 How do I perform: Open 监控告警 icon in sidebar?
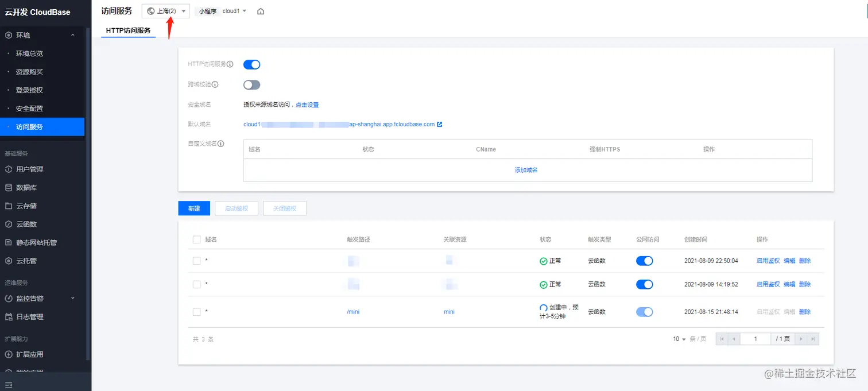9,299
